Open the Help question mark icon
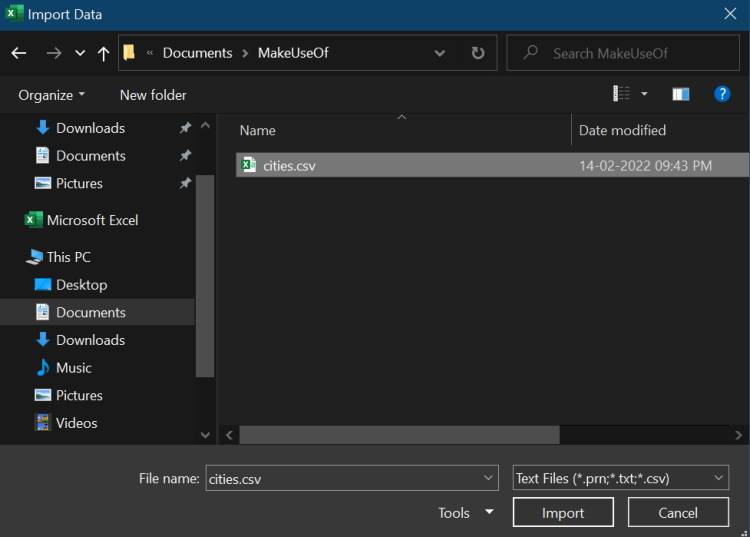This screenshot has width=750, height=537. point(722,94)
